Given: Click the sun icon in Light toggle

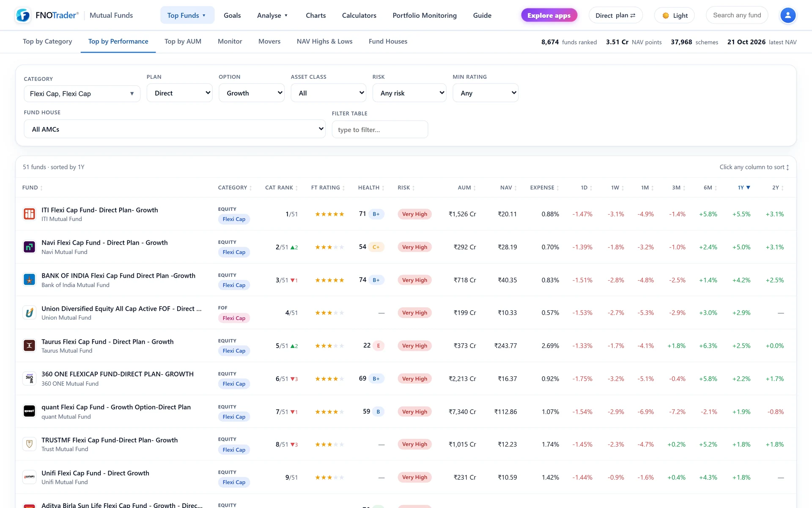Looking at the screenshot, I should (666, 16).
